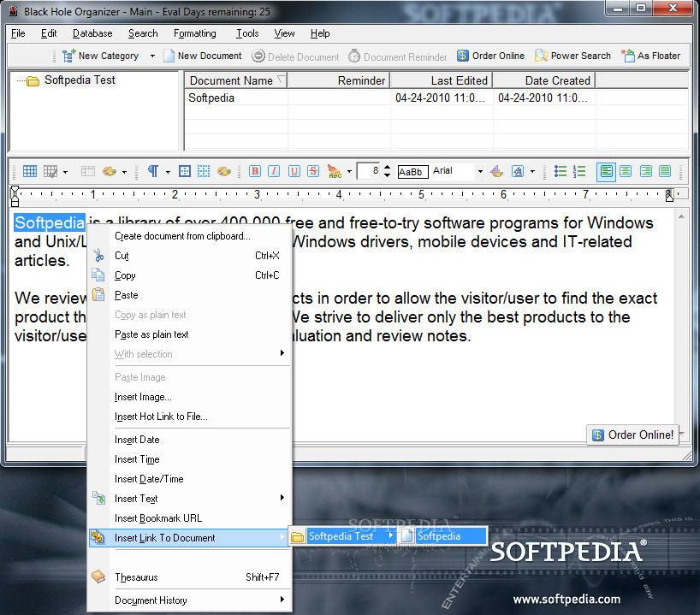Sort by Last Edited column header

[442, 80]
